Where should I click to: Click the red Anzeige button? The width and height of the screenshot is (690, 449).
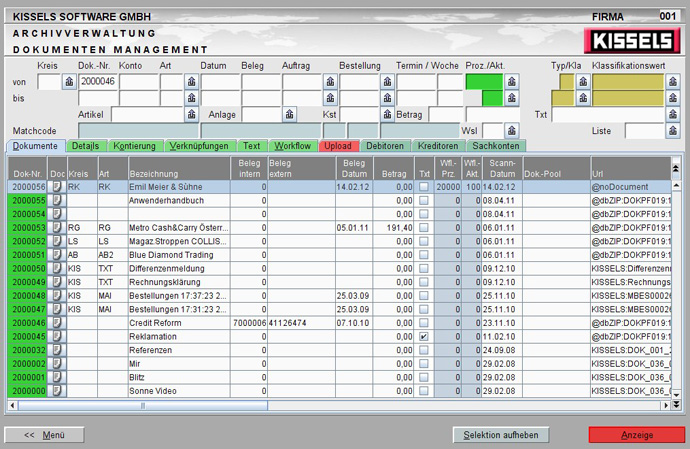click(637, 435)
